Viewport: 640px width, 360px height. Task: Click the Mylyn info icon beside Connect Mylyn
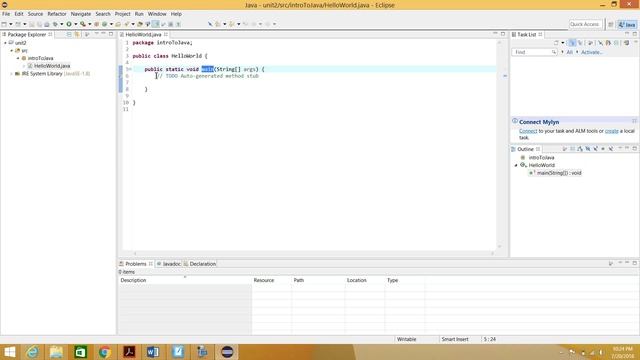click(x=515, y=121)
